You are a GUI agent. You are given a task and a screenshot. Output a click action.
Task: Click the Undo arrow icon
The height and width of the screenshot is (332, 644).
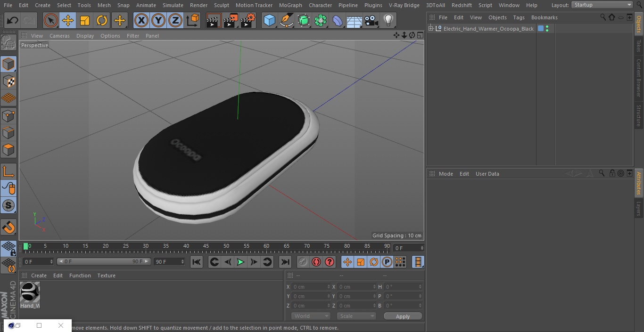(x=13, y=21)
